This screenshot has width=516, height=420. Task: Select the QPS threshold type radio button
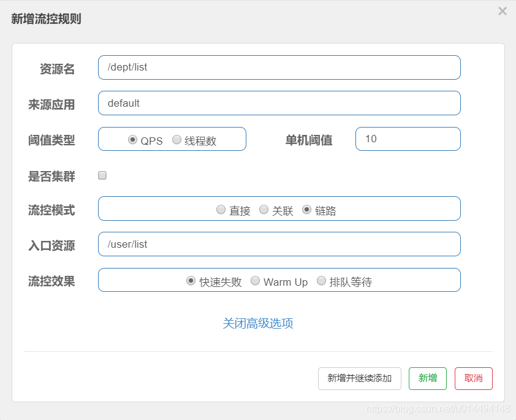click(x=132, y=139)
